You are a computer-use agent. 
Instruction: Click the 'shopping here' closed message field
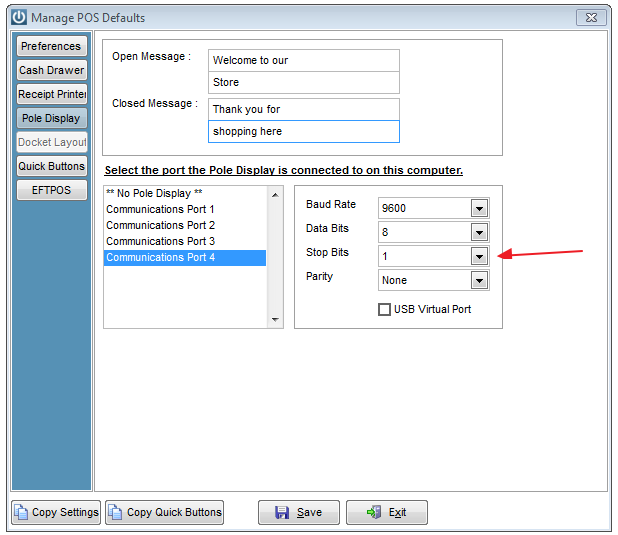point(303,131)
